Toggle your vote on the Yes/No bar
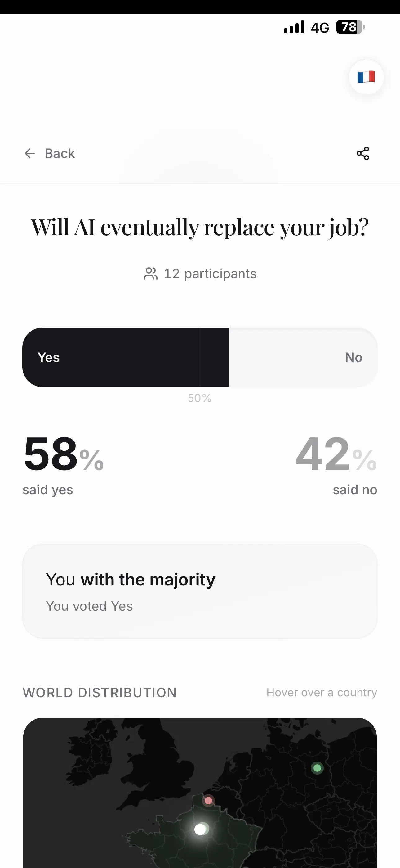The height and width of the screenshot is (868, 400). [200, 357]
